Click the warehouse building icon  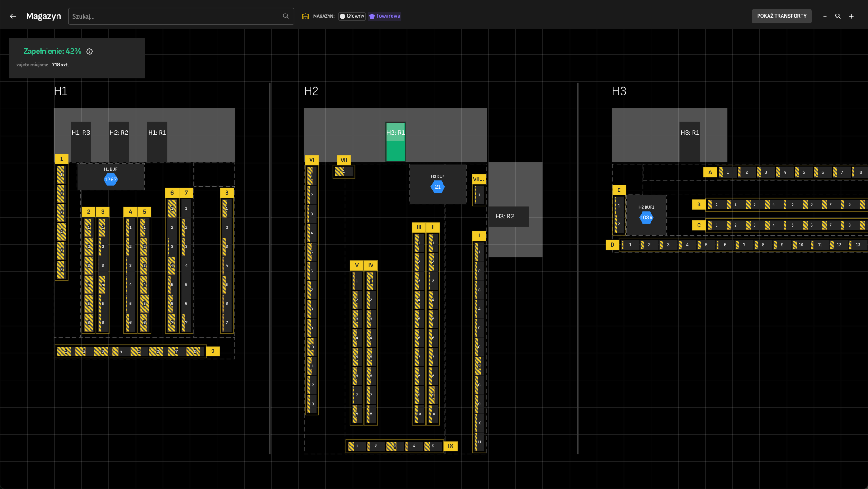(306, 16)
